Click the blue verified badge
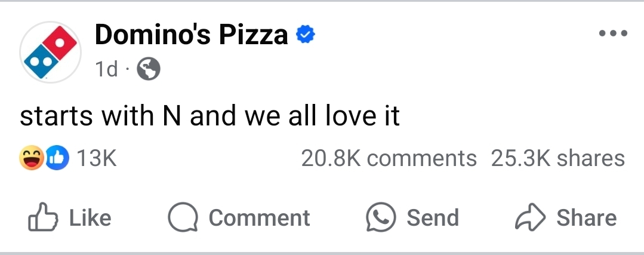The height and width of the screenshot is (255, 644). 306,36
